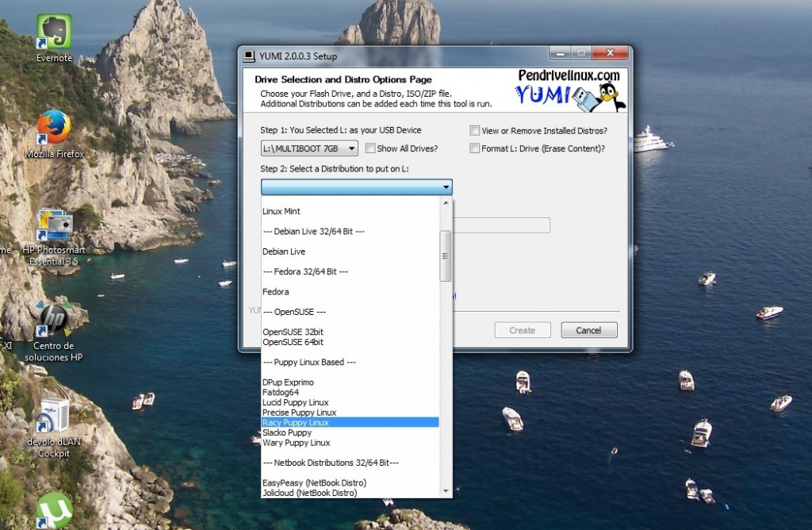Enable Format L: Drive (Erase Content)
The width and height of the screenshot is (812, 530).
point(473,148)
